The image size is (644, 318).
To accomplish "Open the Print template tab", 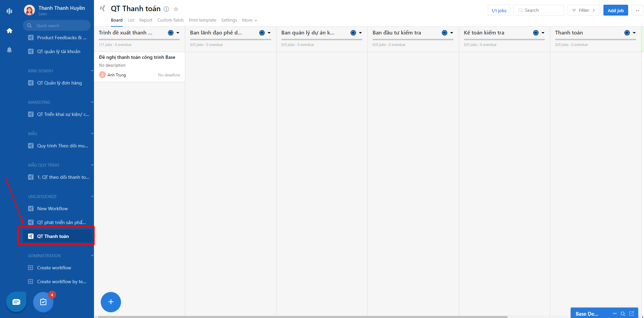I will (202, 20).
